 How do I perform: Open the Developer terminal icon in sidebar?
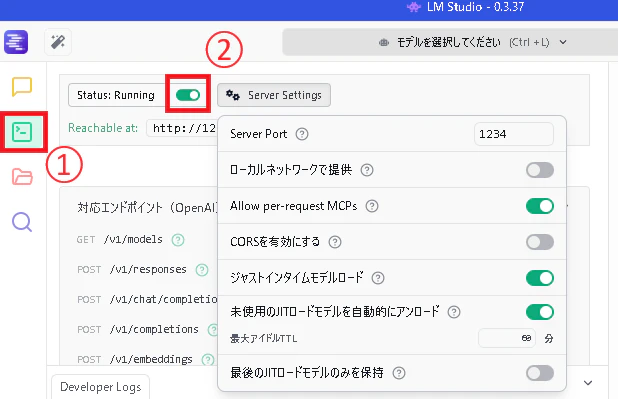tap(22, 132)
